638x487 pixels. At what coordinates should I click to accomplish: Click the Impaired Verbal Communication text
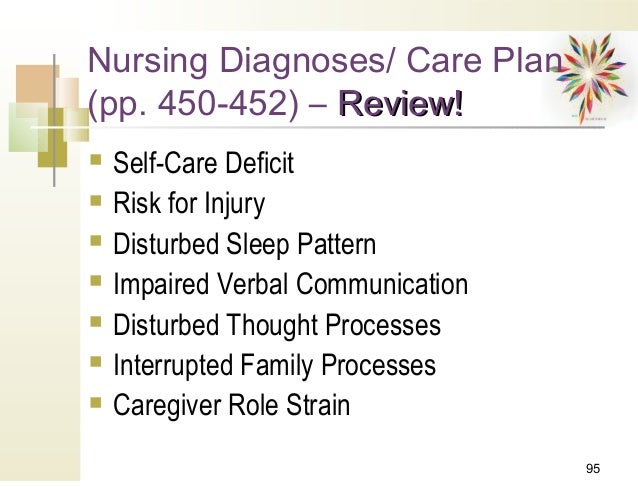[290, 285]
